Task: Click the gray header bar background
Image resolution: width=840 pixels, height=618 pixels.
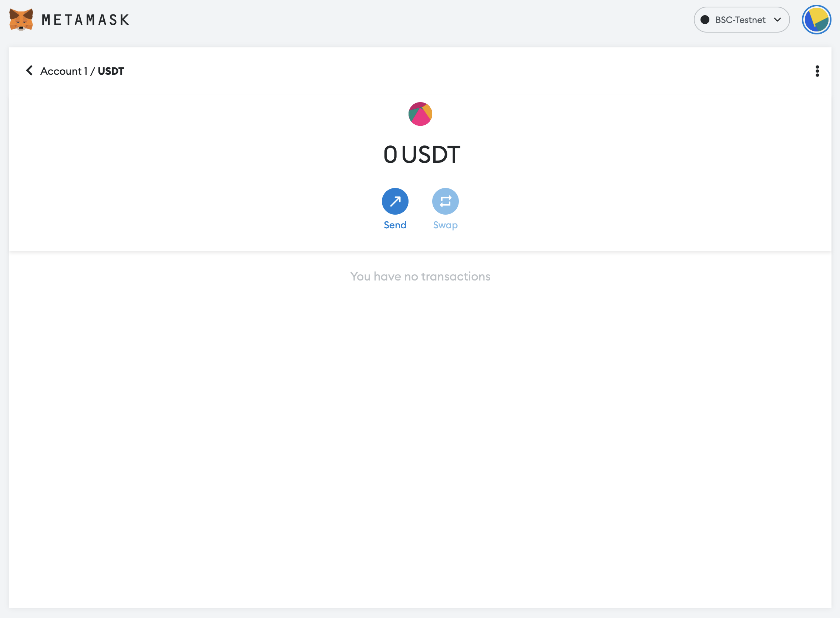Action: click(411, 20)
